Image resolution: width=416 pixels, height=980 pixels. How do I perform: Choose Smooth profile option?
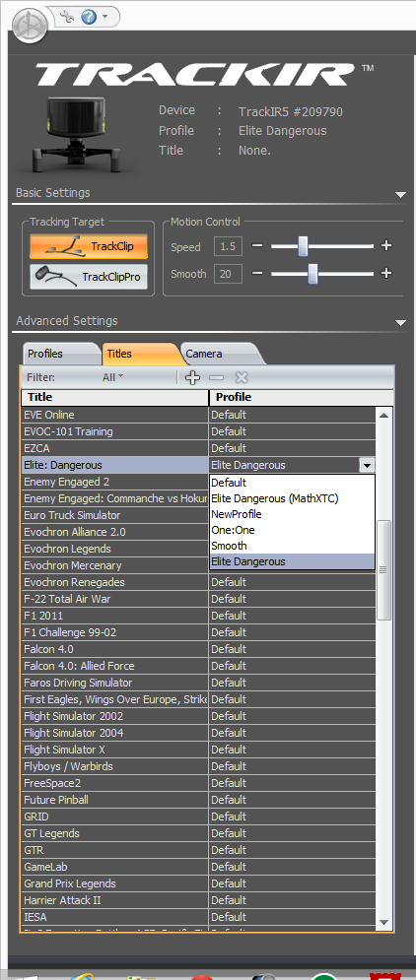coord(292,546)
